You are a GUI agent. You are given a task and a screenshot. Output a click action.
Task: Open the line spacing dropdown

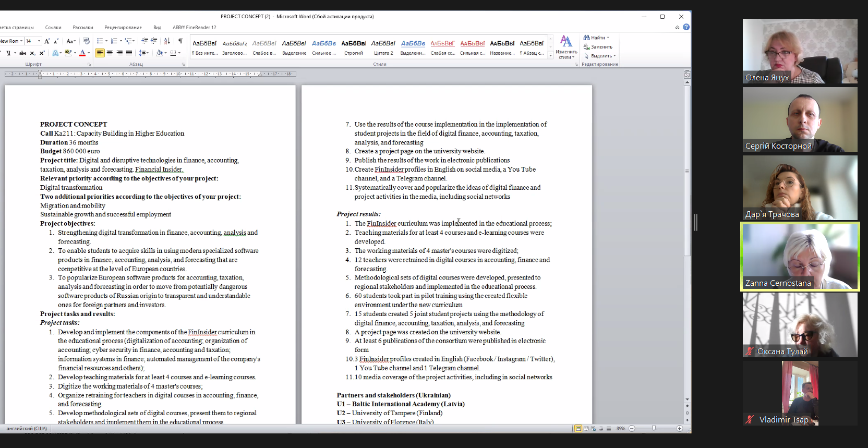[x=144, y=53]
